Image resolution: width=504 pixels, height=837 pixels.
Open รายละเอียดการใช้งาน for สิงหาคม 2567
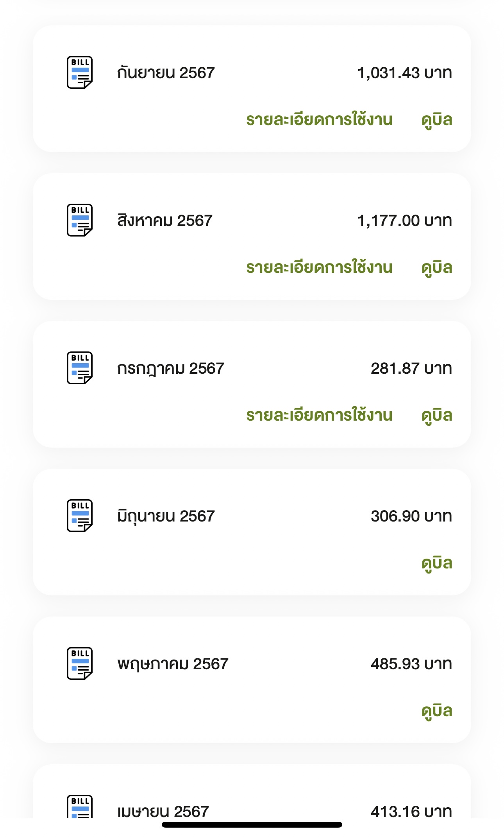[319, 267]
